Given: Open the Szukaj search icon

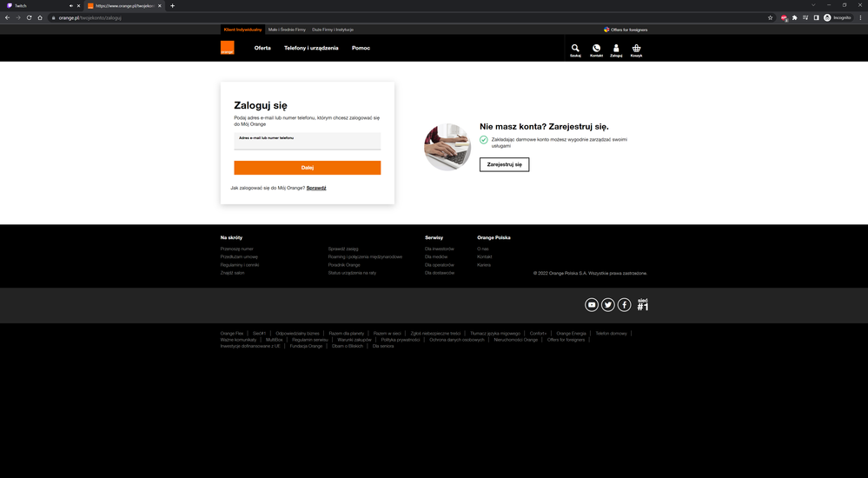Looking at the screenshot, I should 575,50.
